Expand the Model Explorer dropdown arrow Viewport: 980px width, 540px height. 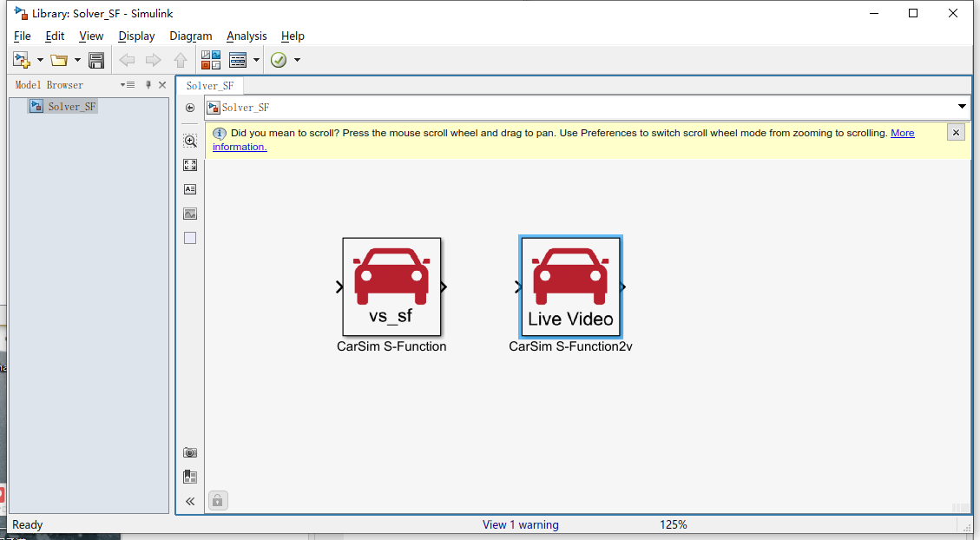(x=256, y=60)
